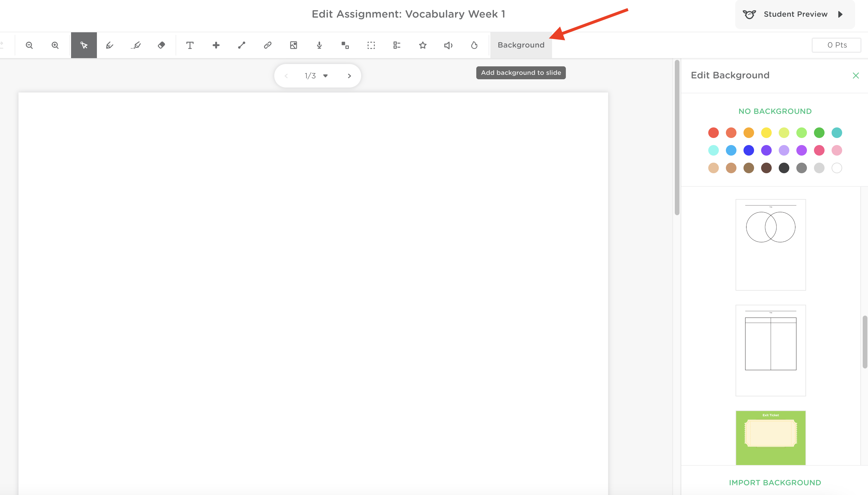The height and width of the screenshot is (495, 868).
Task: Click the zoom out magnifier icon
Action: (29, 45)
